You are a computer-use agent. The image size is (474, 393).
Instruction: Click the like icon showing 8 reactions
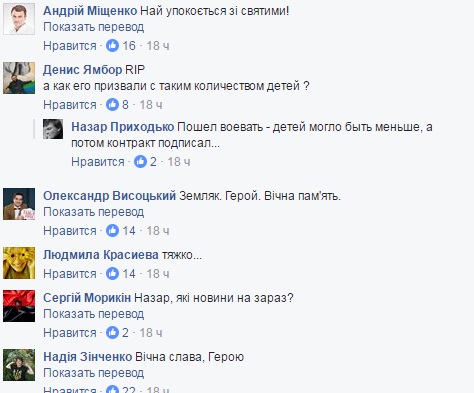(x=112, y=105)
